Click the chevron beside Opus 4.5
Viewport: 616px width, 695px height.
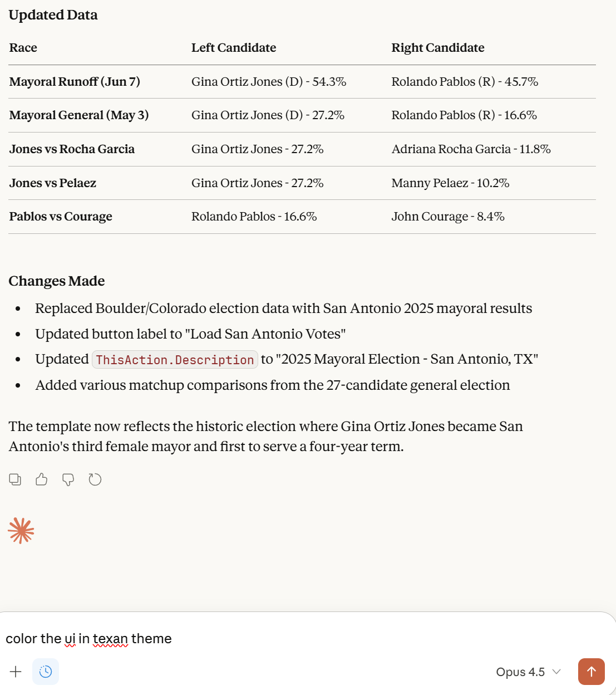point(556,672)
